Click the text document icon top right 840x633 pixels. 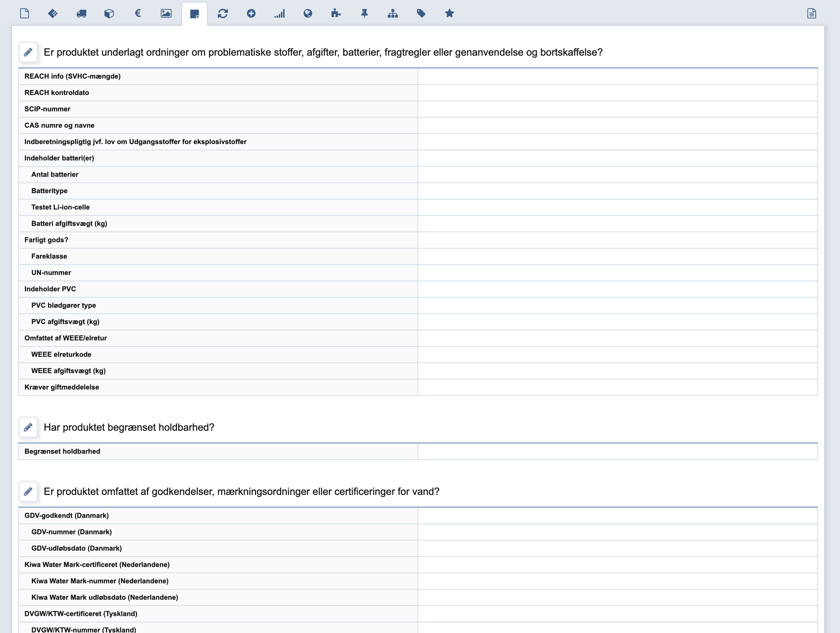pyautogui.click(x=811, y=14)
